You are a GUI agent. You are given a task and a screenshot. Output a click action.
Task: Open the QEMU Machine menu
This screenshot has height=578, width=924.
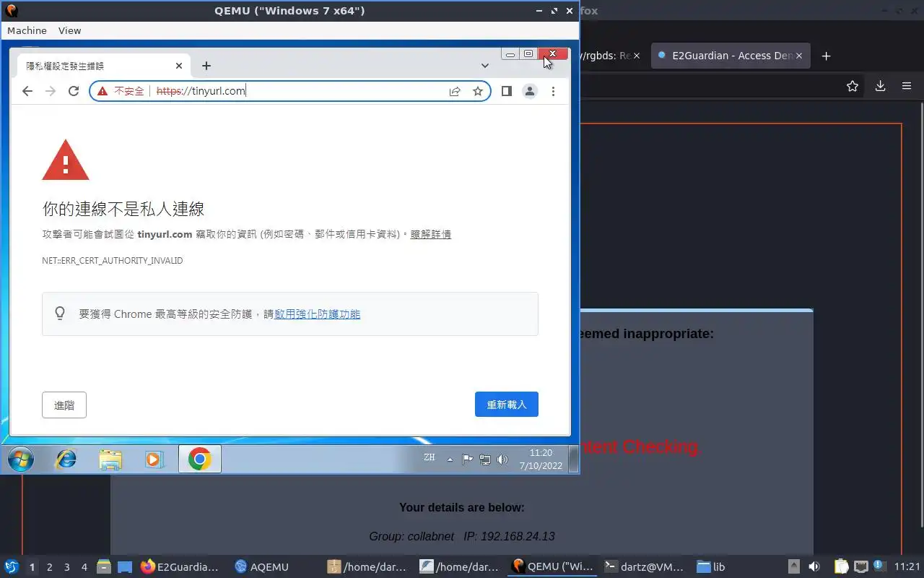tap(27, 30)
